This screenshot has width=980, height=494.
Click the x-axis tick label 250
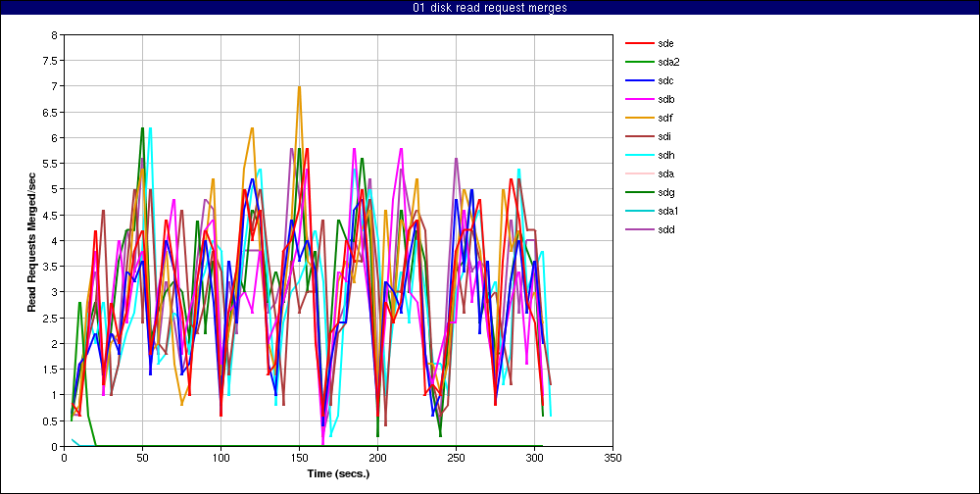click(456, 458)
